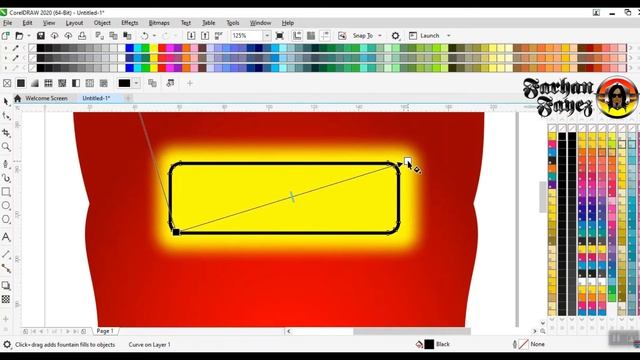Click the status bar gear icon
This screenshot has width=640, height=360.
pyautogui.click(x=7, y=344)
